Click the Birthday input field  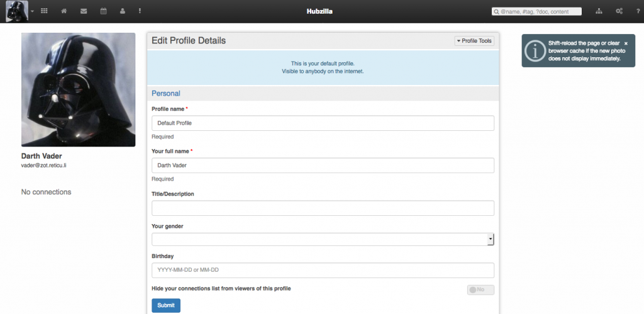click(323, 270)
